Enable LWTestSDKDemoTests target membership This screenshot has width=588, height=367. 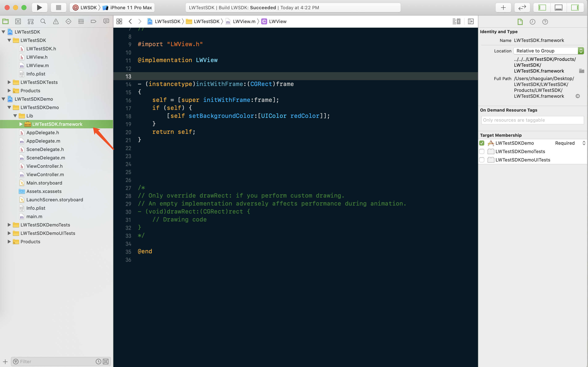tap(482, 151)
